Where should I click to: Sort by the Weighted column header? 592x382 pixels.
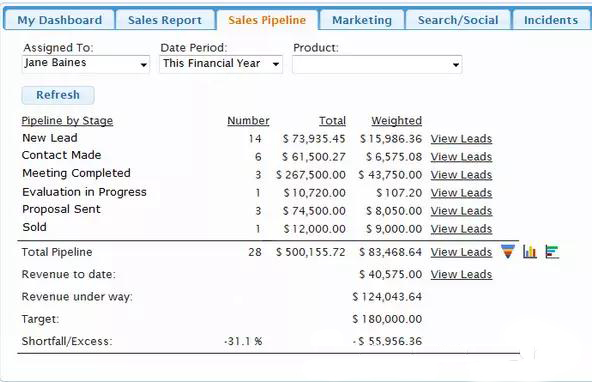pos(396,121)
